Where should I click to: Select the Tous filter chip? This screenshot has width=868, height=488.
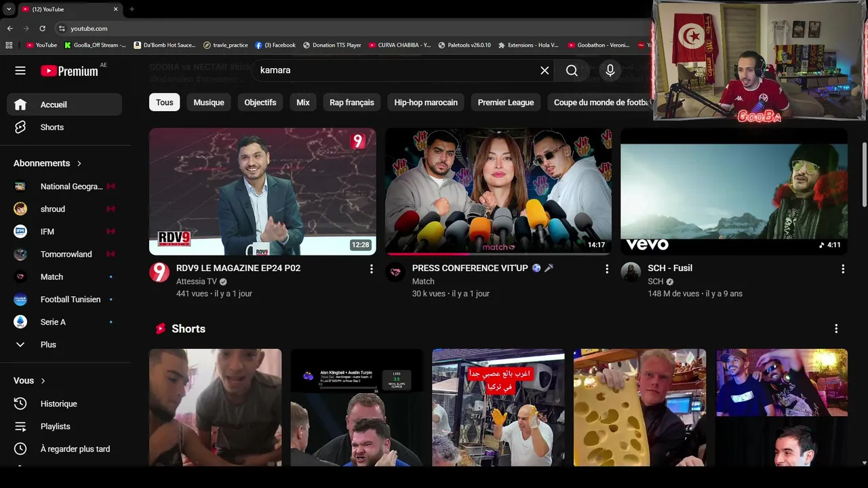[165, 102]
